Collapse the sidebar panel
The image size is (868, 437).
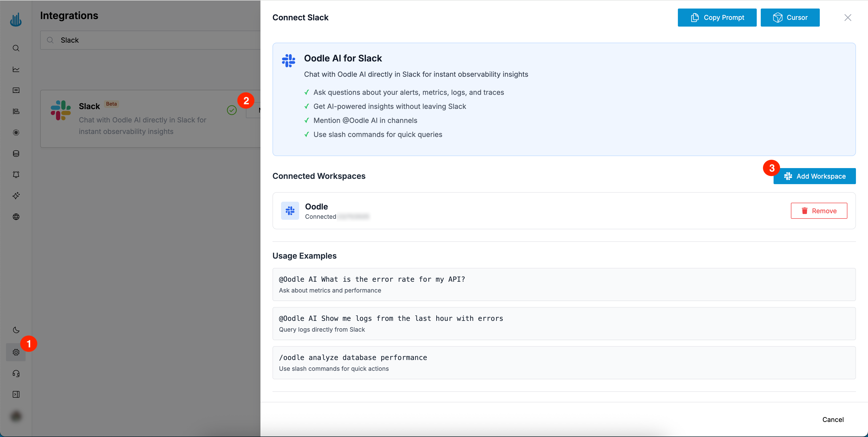coord(16,394)
